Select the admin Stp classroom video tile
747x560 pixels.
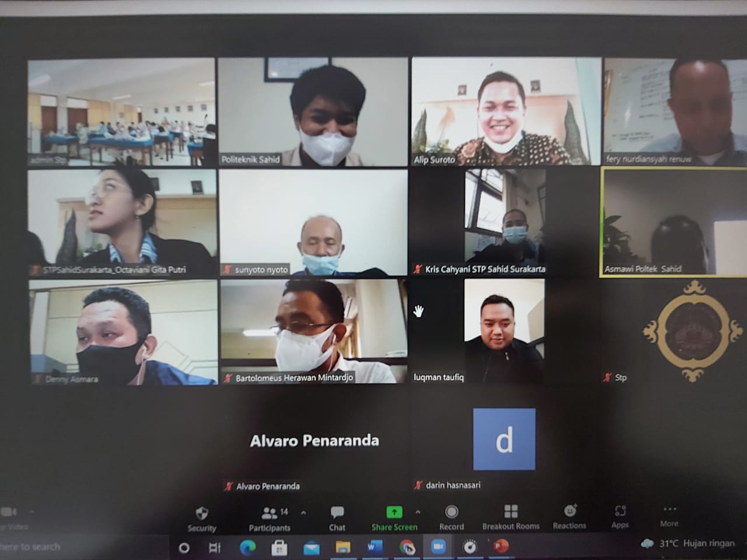[x=121, y=112]
